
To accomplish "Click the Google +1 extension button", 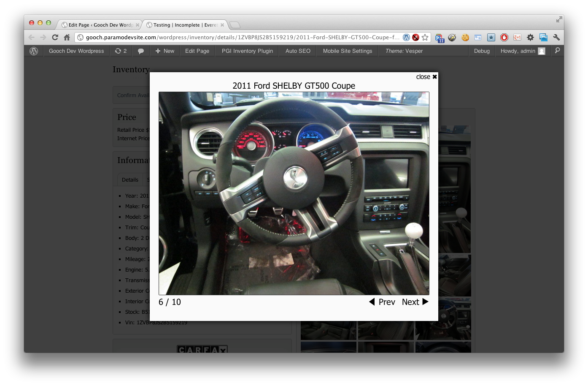I will [517, 38].
